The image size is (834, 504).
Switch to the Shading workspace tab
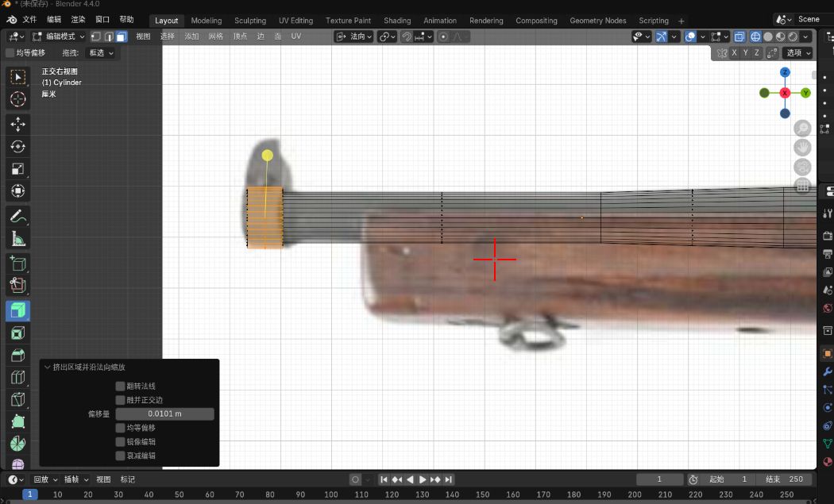click(x=397, y=20)
